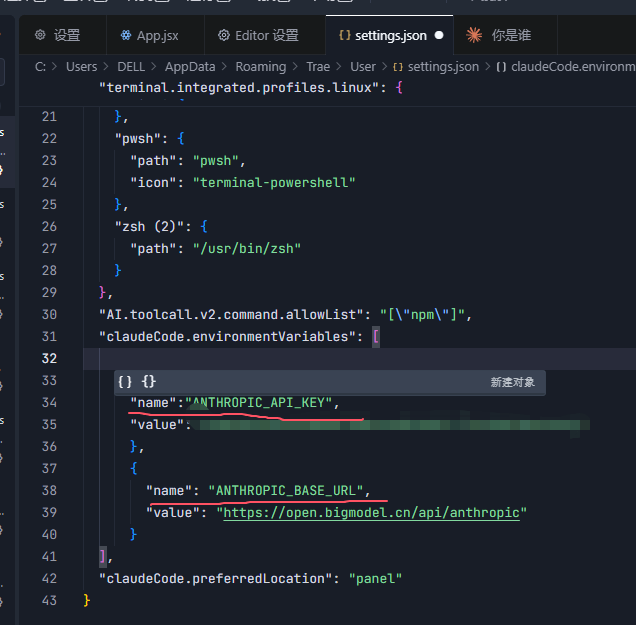Click the claudeCode.environmentVariables breadcrumb symbol
Image resolution: width=636 pixels, height=625 pixels.
pos(570,67)
